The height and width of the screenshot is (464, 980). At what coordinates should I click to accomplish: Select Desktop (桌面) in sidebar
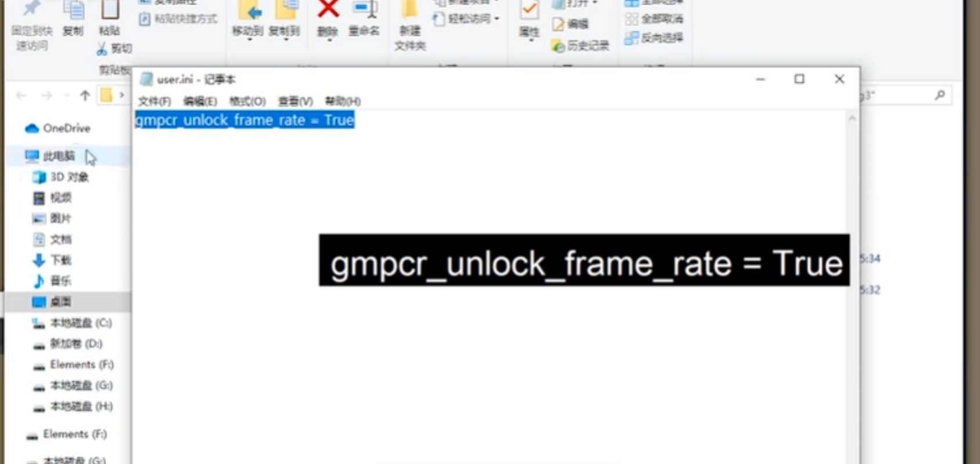[x=52, y=302]
